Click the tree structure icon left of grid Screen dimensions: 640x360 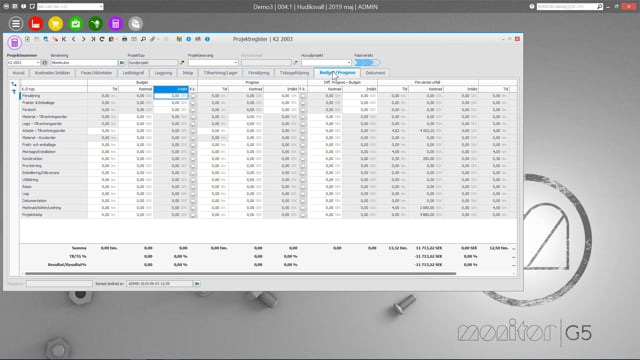click(x=14, y=84)
